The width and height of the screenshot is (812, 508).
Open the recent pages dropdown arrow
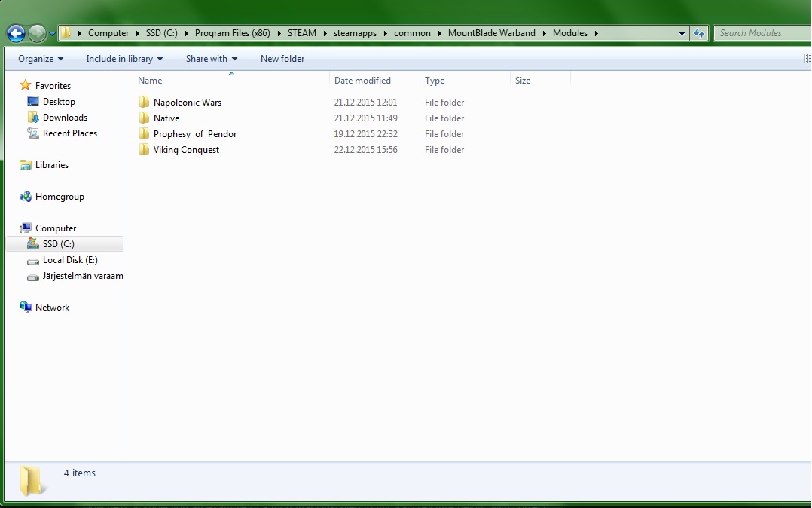point(52,34)
